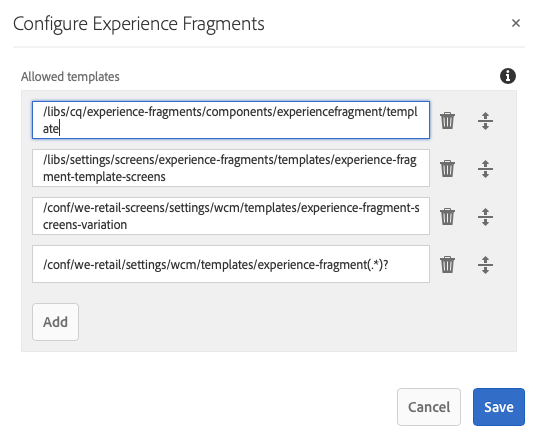Viewport: 537px width, 439px height.
Task: Delete the /libs/cq/experience-fragments template entry
Action: (447, 121)
